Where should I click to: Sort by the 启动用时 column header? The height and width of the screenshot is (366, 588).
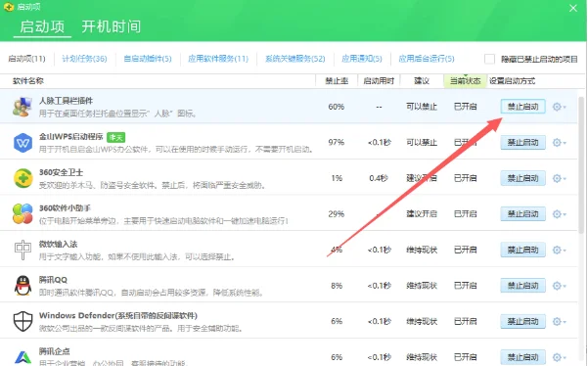pos(379,81)
